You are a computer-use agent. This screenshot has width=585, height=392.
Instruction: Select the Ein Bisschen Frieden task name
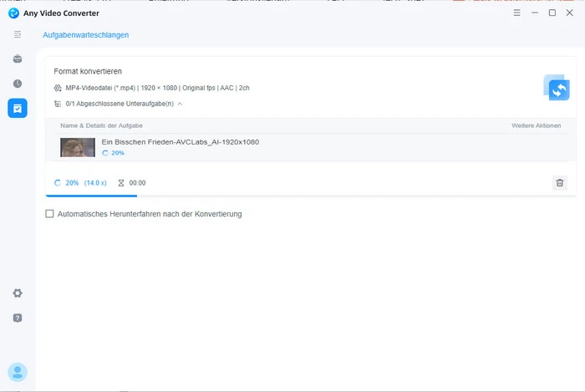(180, 142)
